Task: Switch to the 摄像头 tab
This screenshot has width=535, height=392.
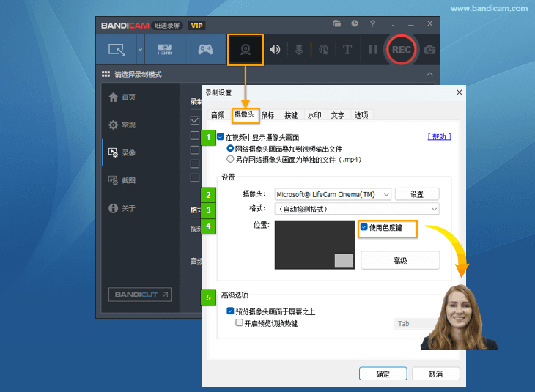Action: [x=245, y=114]
